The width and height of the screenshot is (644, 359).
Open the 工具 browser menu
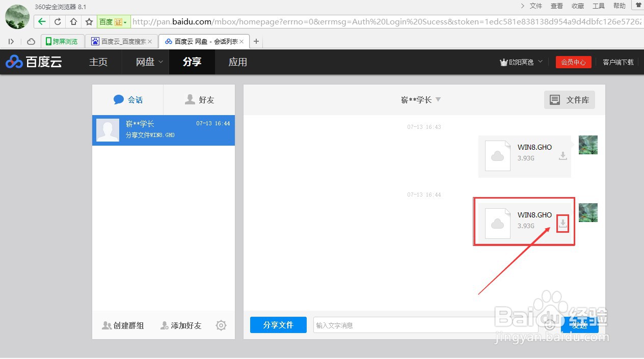tap(599, 6)
